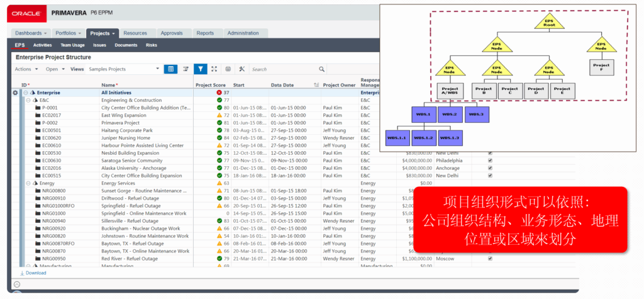The image size is (644, 299).
Task: Click the folder icon of NRG00870RFO
Action: tap(38, 244)
